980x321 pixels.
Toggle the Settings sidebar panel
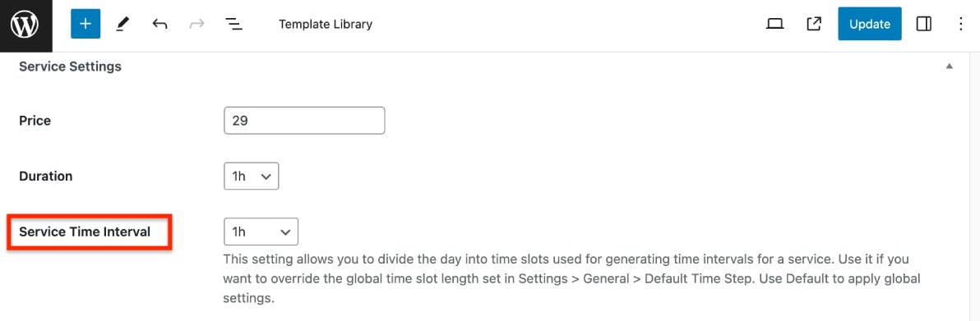click(924, 25)
